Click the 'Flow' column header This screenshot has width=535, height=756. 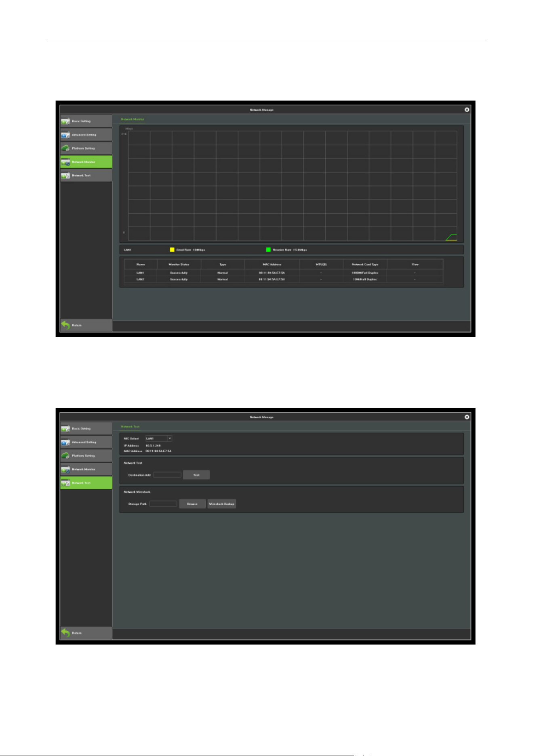coord(415,265)
